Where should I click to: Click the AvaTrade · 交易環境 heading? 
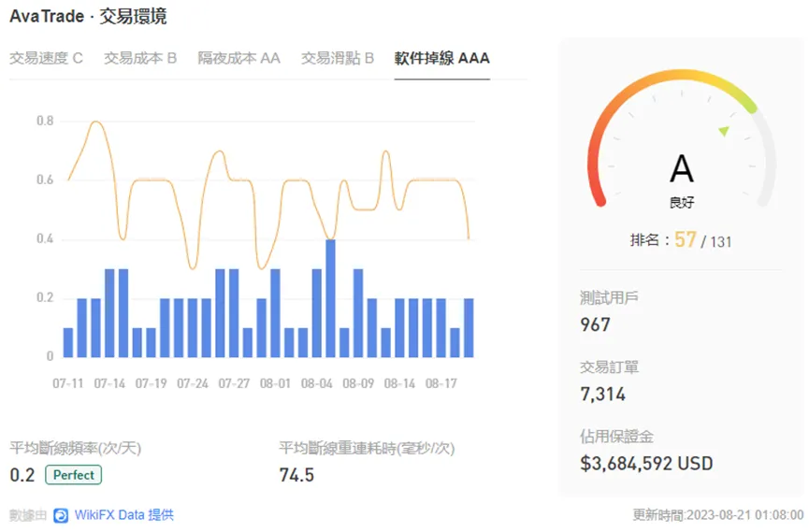[x=88, y=17]
